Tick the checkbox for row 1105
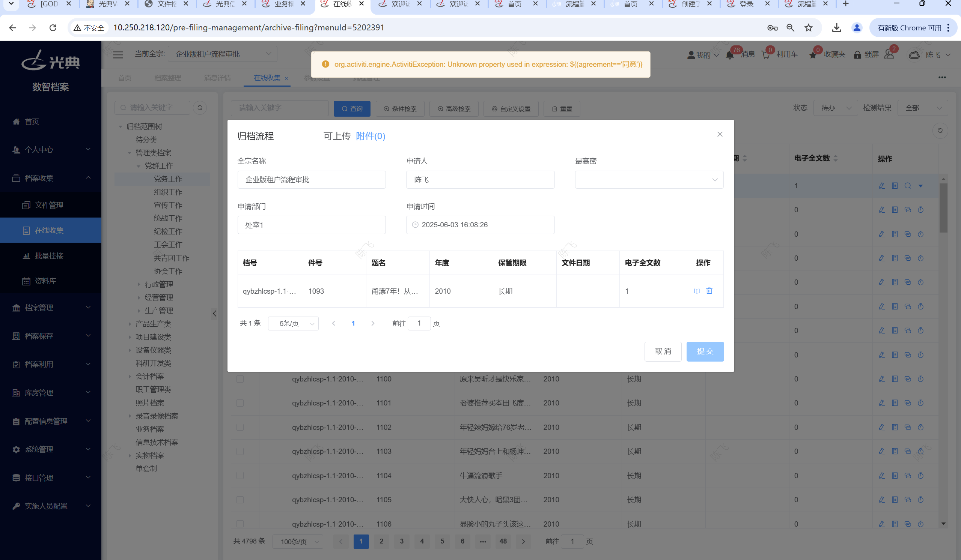 [240, 500]
